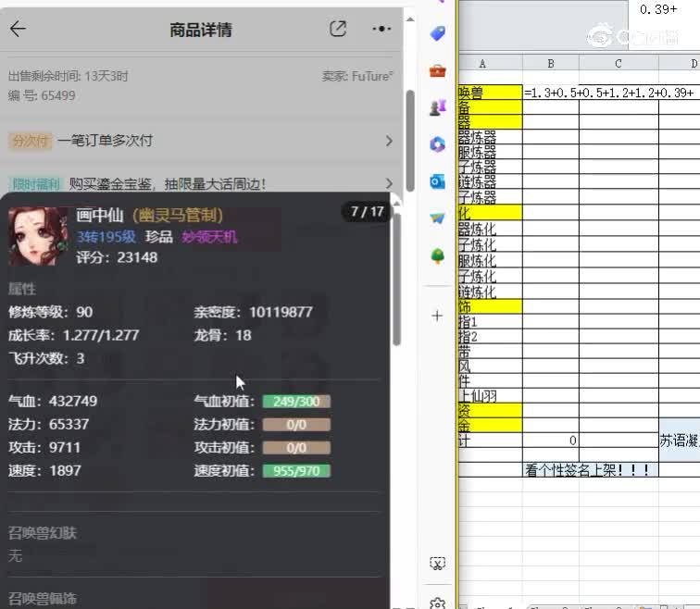Open the three-dot more menu in header
Screen dimensions: 700x609
381,29
